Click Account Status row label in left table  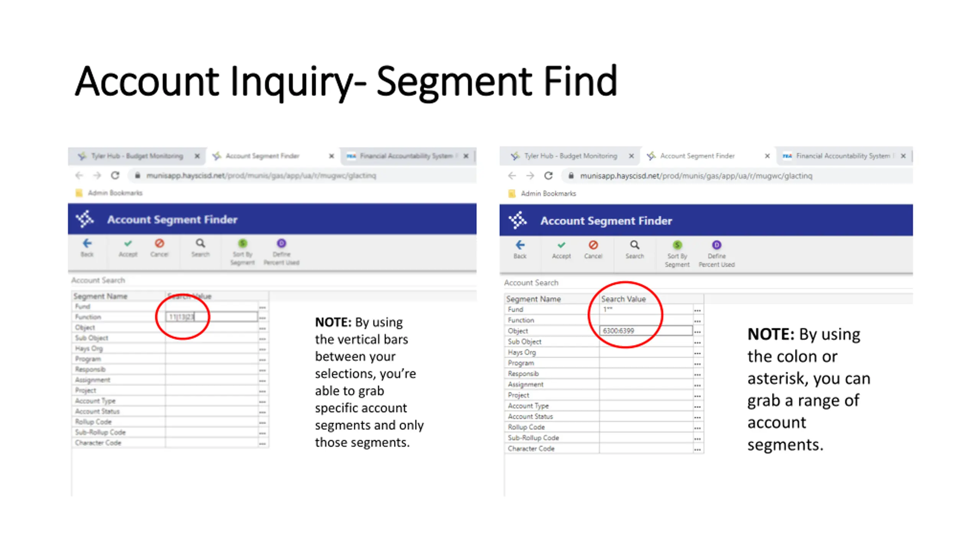coord(97,411)
